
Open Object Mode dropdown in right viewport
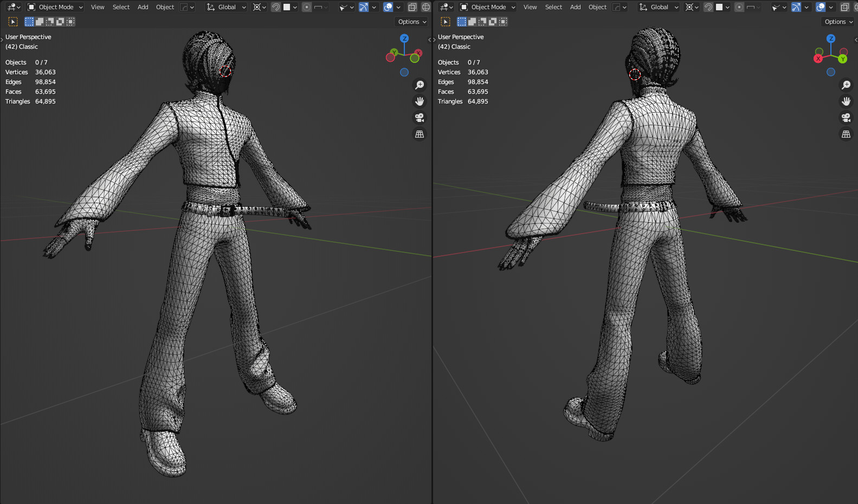488,7
